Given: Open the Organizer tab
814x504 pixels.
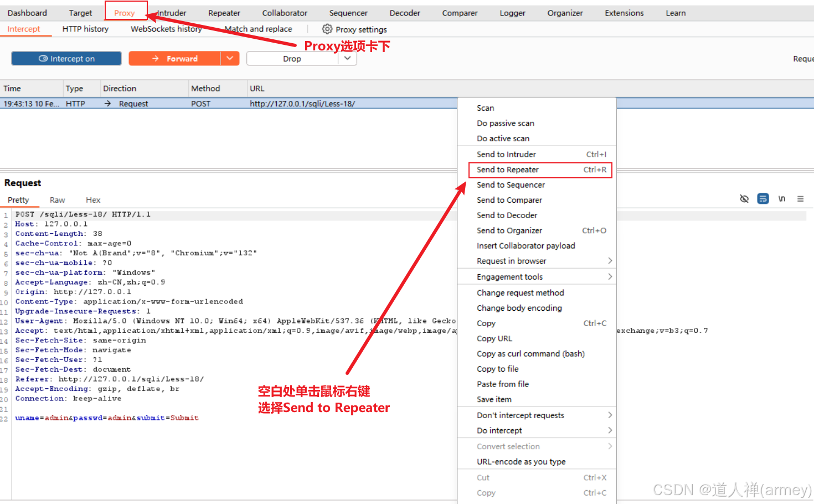Looking at the screenshot, I should 565,13.
